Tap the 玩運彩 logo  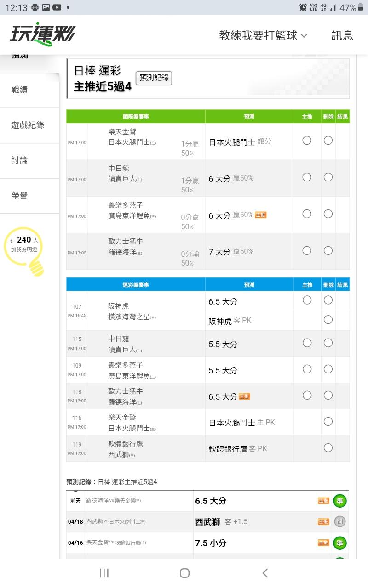(x=42, y=34)
